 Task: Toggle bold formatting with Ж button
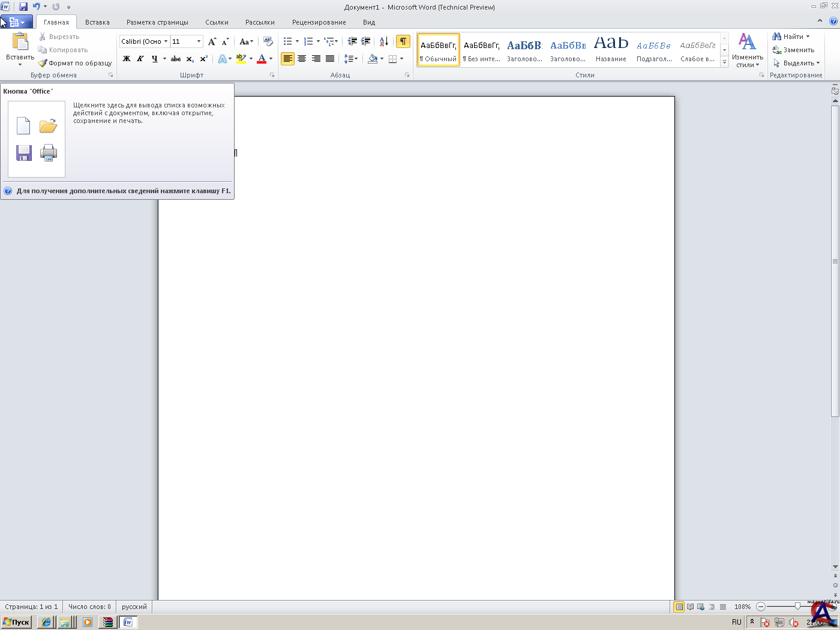[127, 59]
